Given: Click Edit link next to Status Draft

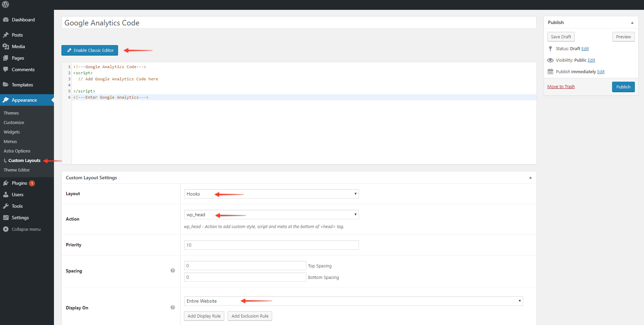Looking at the screenshot, I should 585,49.
